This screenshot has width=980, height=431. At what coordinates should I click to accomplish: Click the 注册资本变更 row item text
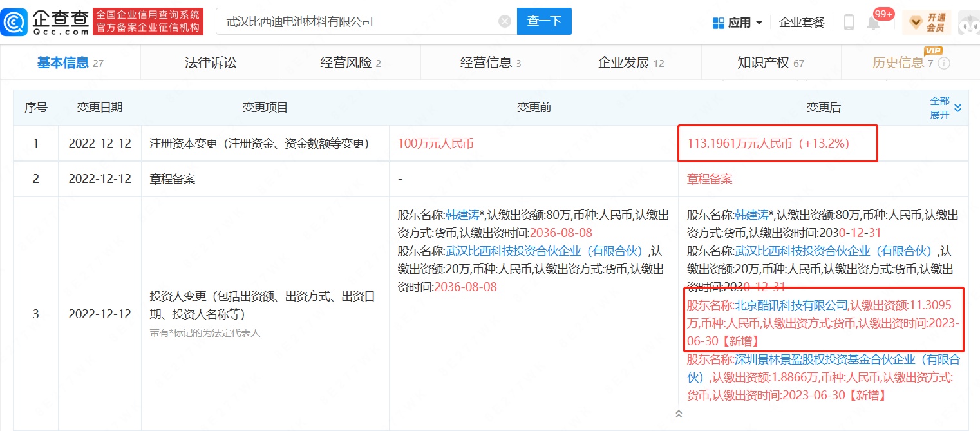(259, 144)
